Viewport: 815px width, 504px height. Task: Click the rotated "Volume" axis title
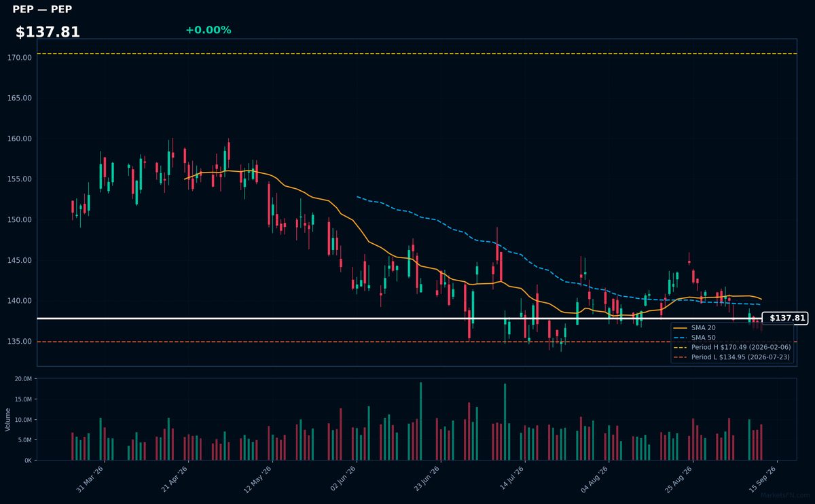tap(8, 419)
